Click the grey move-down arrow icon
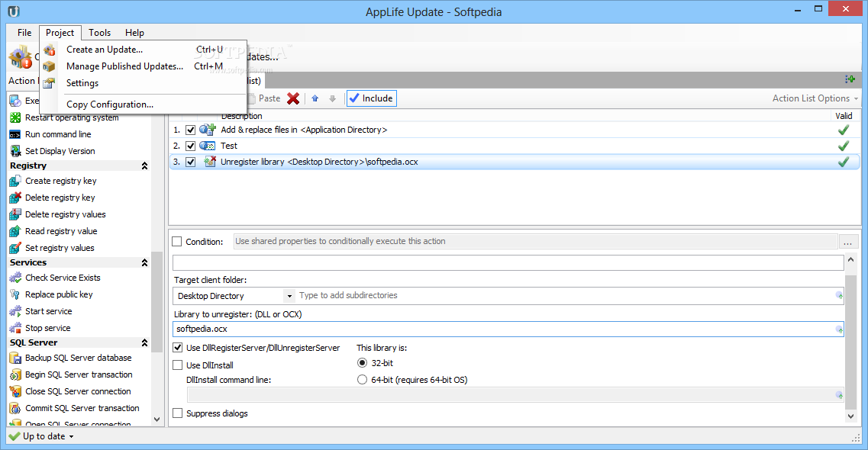 click(332, 98)
